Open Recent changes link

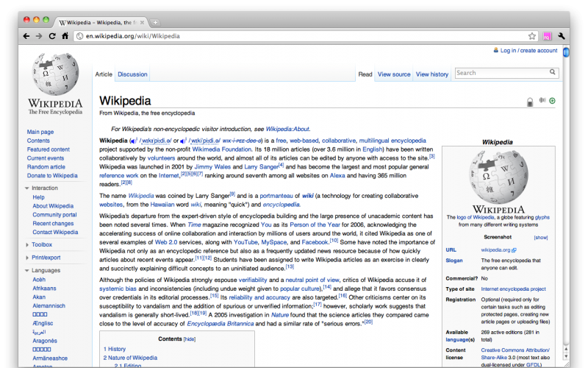pyautogui.click(x=53, y=224)
